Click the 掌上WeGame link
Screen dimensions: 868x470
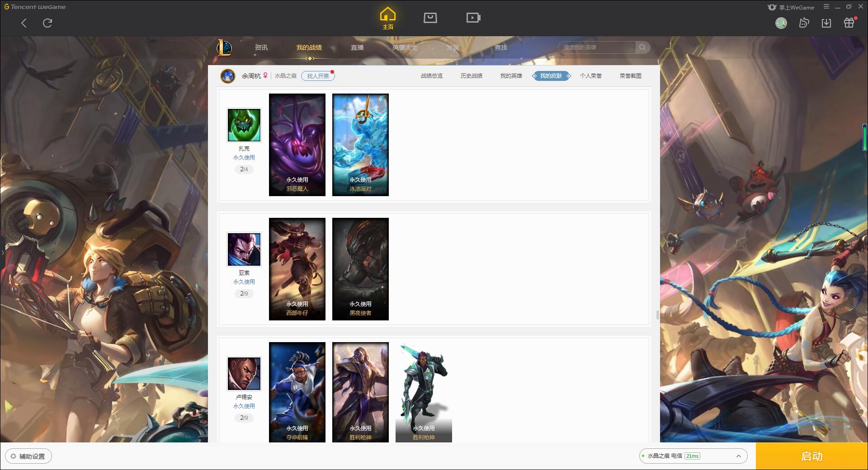(x=791, y=7)
